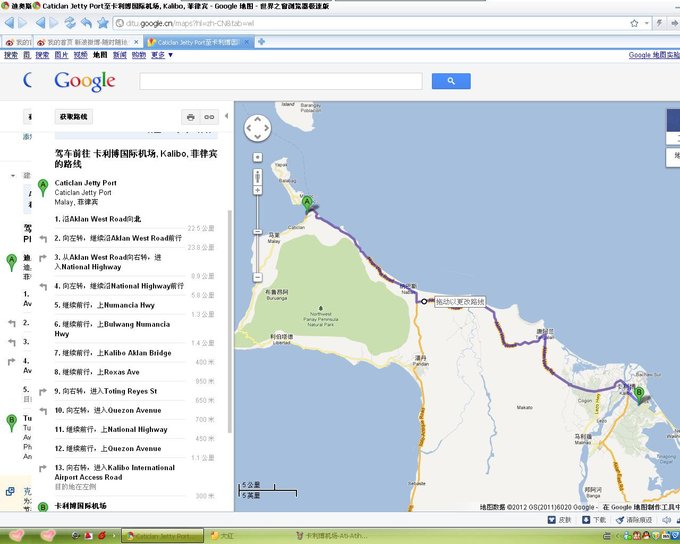Click the 皮肤 skin button in status bar
The width and height of the screenshot is (680, 544).
tap(559, 520)
